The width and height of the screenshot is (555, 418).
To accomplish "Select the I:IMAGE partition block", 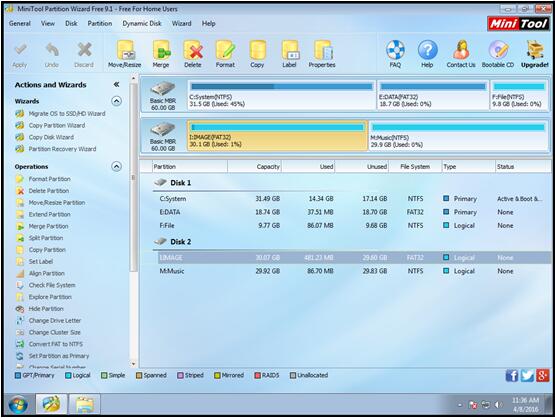I will [x=278, y=136].
